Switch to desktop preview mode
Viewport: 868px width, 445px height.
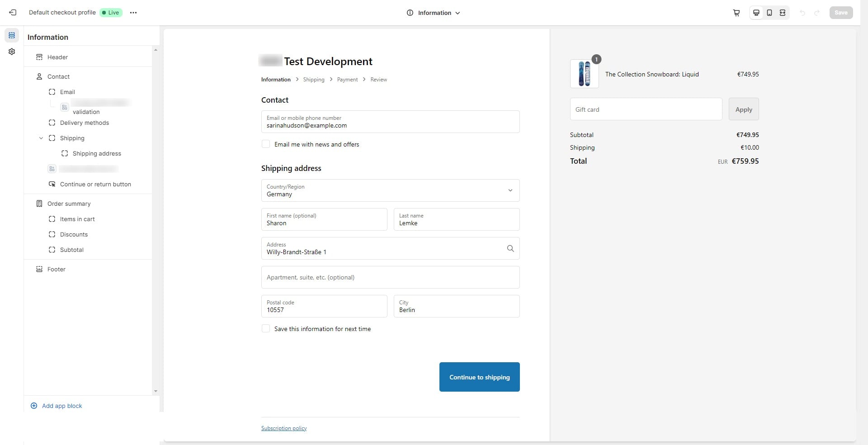[756, 13]
